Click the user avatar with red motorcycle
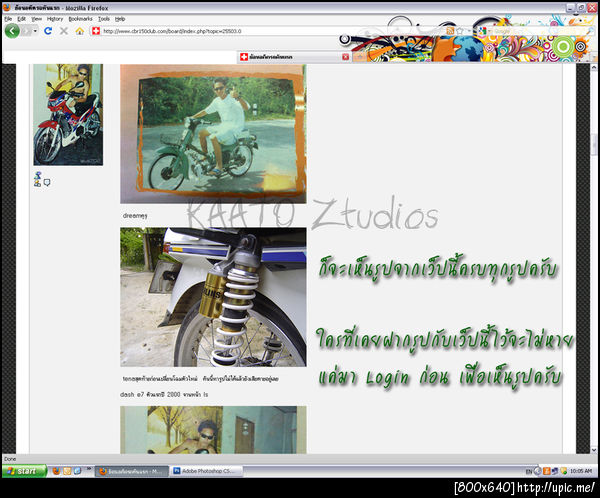 point(68,114)
